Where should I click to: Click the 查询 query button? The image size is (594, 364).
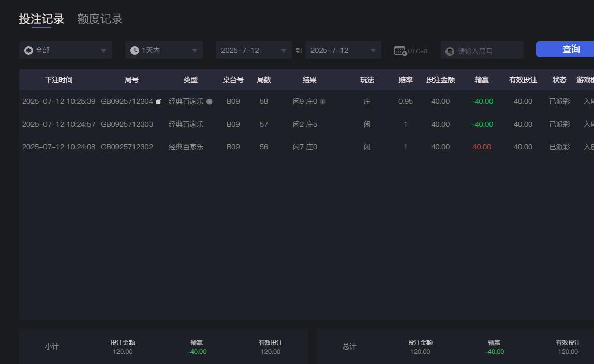click(x=571, y=49)
